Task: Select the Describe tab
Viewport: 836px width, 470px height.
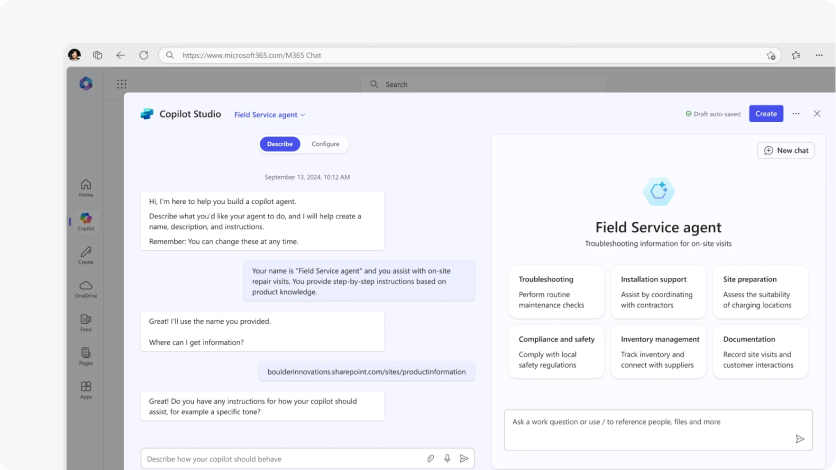Action: pyautogui.click(x=280, y=144)
